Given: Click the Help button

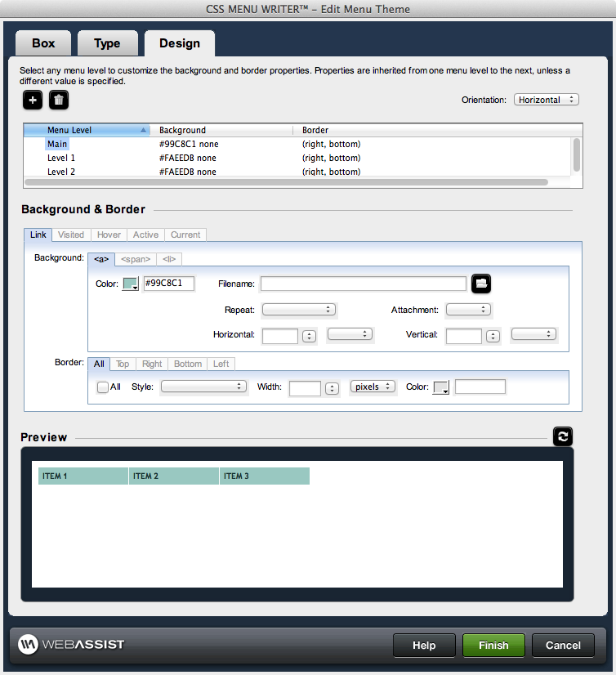Looking at the screenshot, I should tap(424, 645).
